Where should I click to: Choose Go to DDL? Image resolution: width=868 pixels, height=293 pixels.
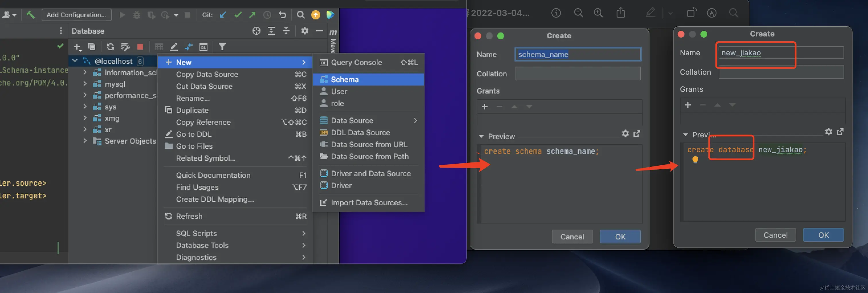click(235, 134)
